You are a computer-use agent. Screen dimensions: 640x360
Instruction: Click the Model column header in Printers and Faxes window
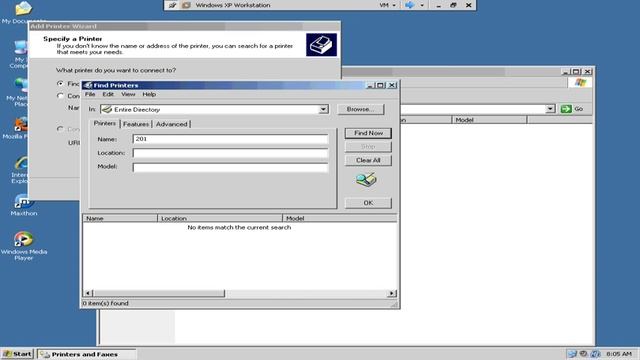(x=489, y=120)
